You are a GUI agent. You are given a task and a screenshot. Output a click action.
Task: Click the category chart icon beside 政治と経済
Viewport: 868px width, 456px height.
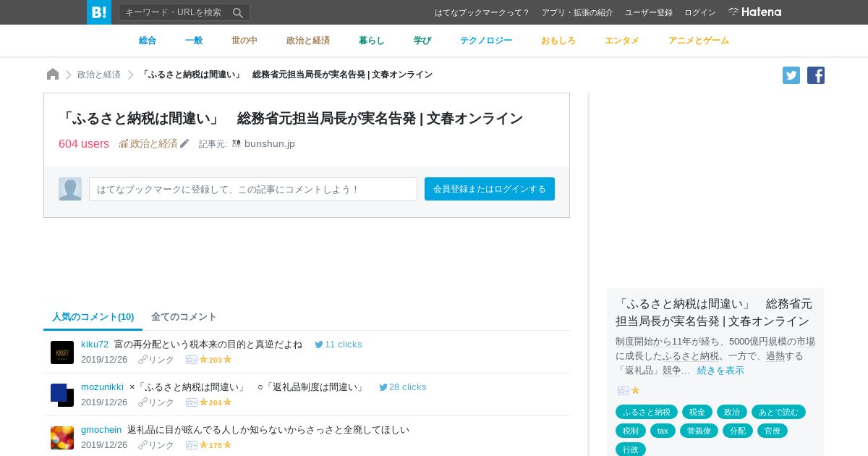[x=124, y=143]
